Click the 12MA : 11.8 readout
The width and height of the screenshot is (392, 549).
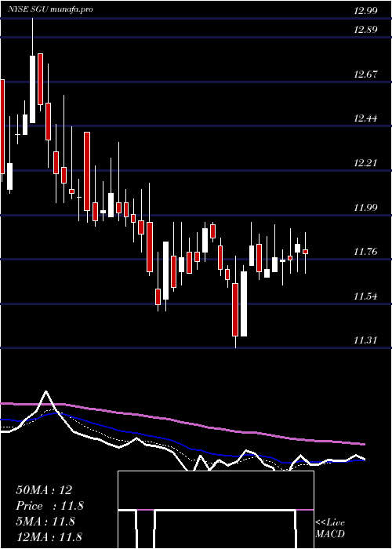pyautogui.click(x=49, y=537)
